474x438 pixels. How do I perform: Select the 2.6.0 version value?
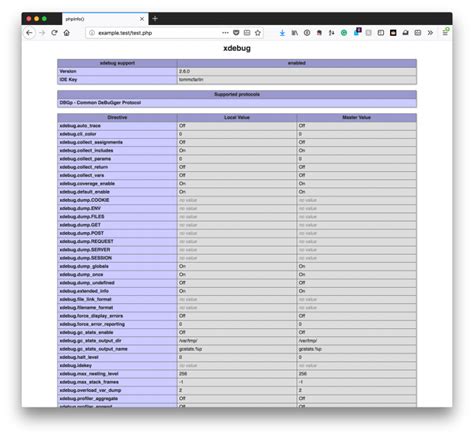pos(184,71)
